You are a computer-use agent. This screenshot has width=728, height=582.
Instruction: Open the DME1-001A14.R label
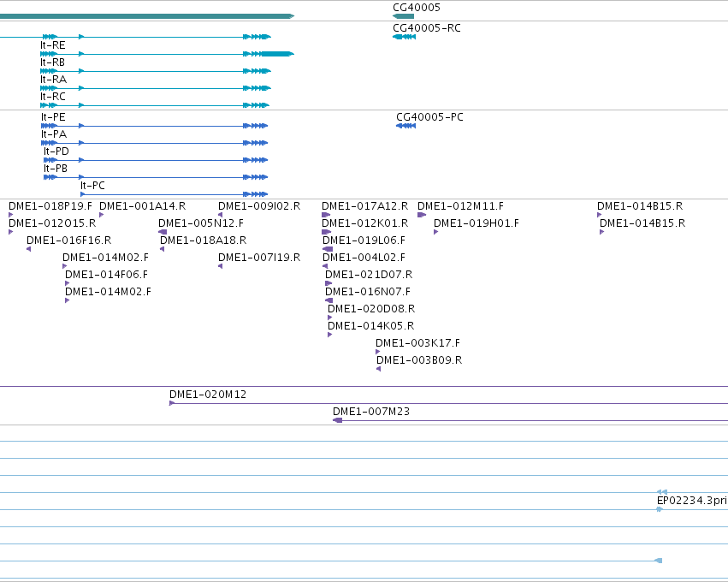coord(142,206)
